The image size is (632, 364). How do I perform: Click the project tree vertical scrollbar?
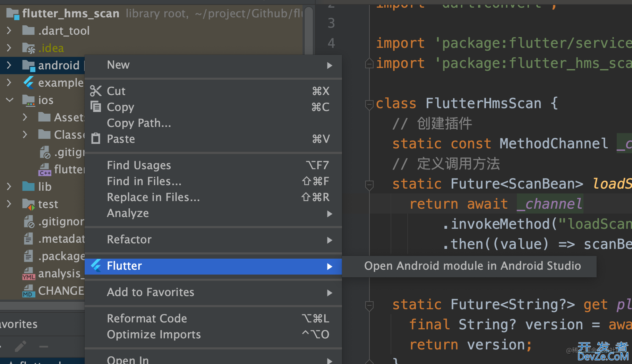pos(309,31)
